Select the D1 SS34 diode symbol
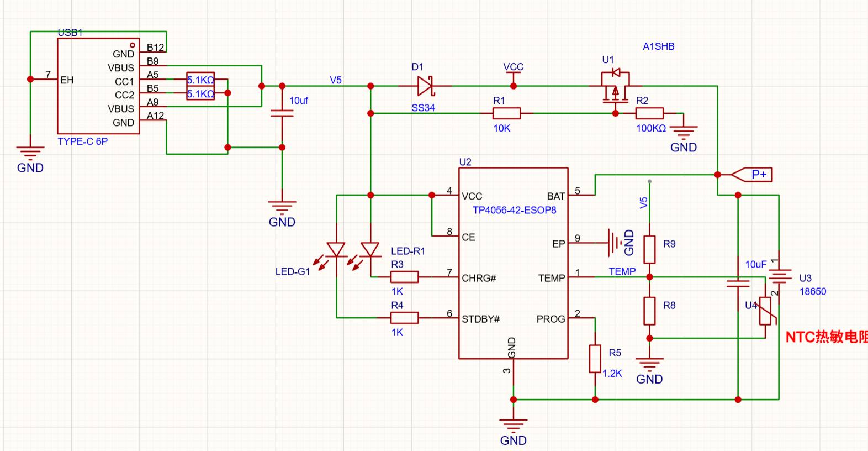This screenshot has width=868, height=451. coord(425,86)
